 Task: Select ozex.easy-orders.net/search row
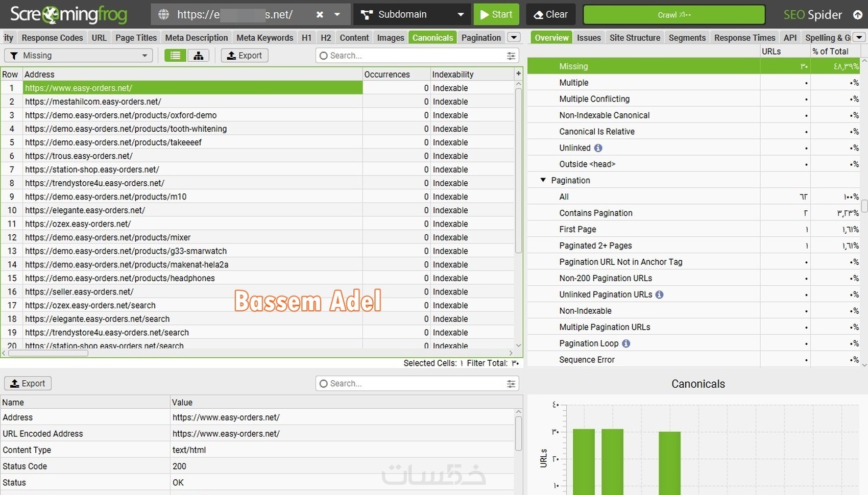[257, 305]
